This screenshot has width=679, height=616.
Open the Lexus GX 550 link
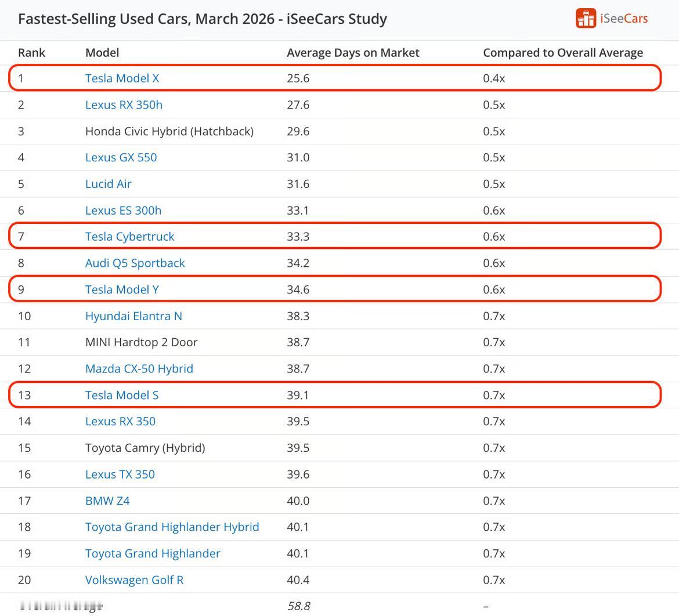121,157
